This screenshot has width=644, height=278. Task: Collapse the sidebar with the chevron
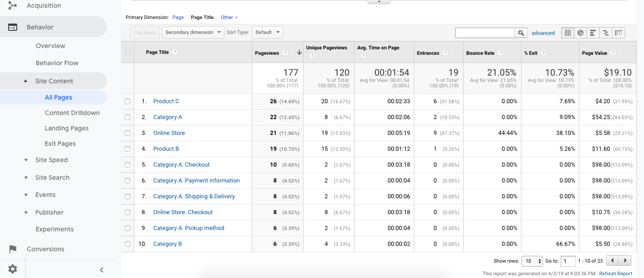pyautogui.click(x=102, y=270)
